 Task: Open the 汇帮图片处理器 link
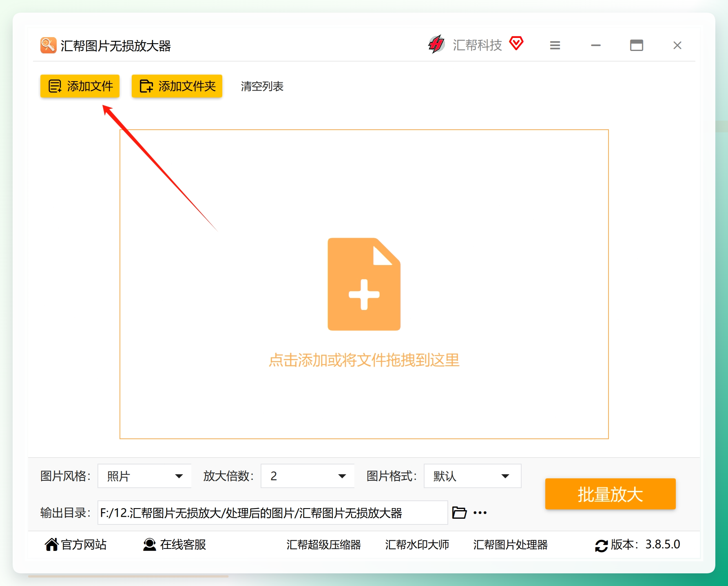pos(510,545)
